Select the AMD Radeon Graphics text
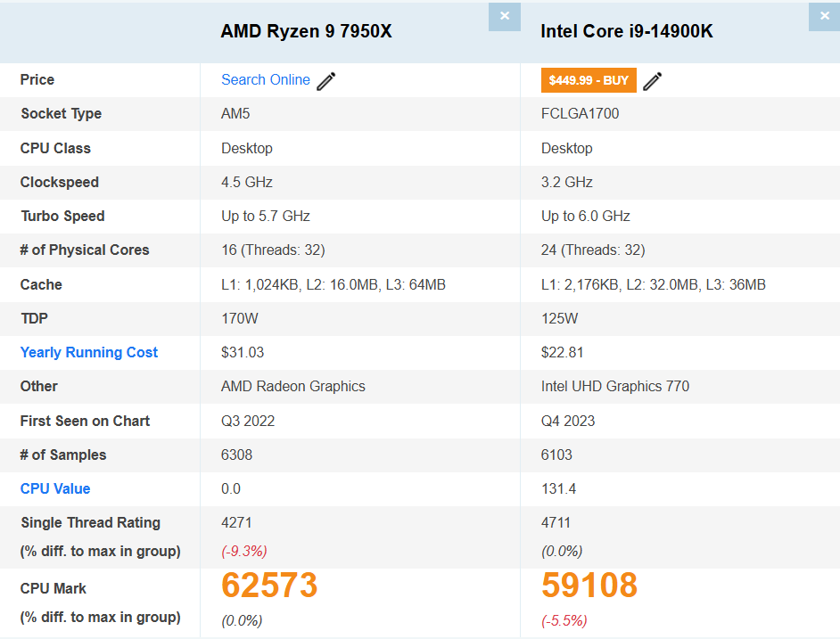 293,386
